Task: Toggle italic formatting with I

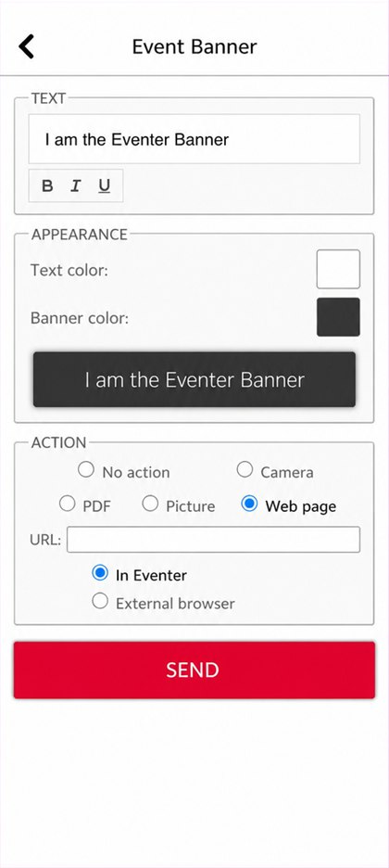Action: 76,186
